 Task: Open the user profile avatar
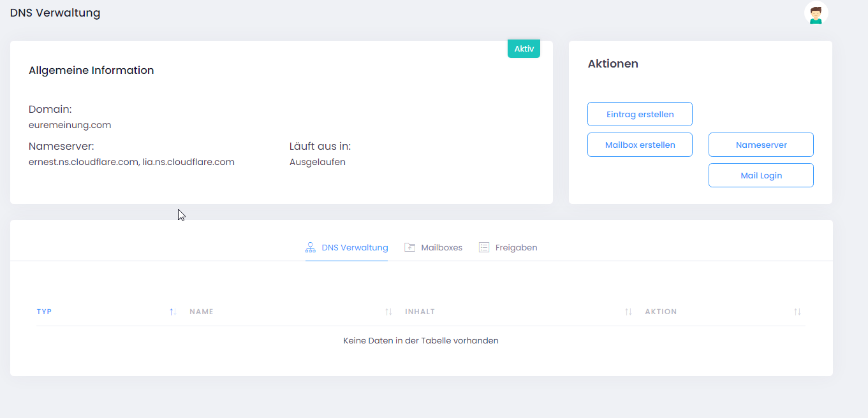816,13
